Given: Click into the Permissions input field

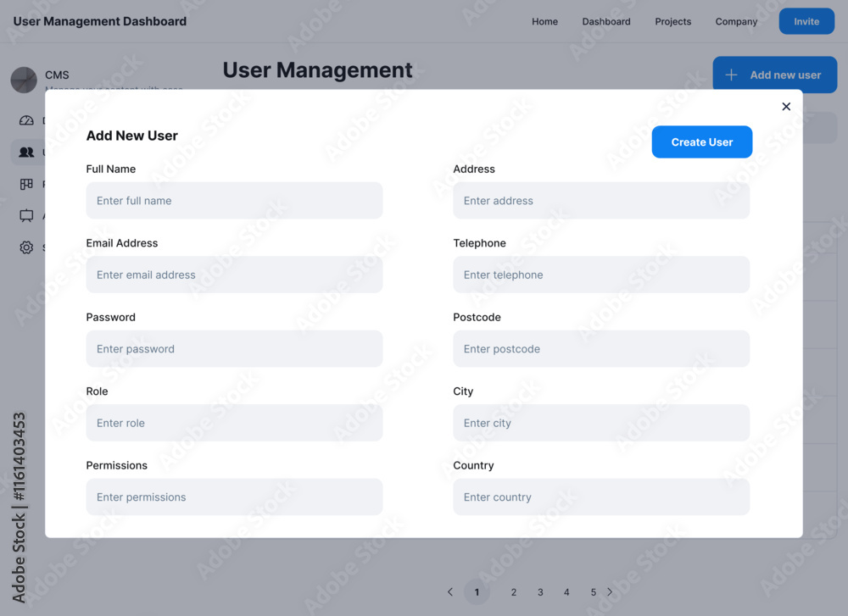Looking at the screenshot, I should click(234, 497).
